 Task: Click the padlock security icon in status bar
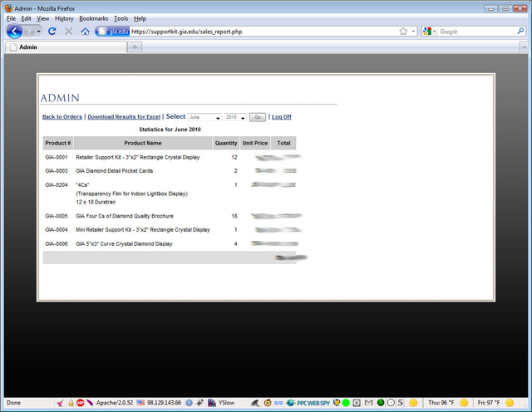(x=71, y=403)
